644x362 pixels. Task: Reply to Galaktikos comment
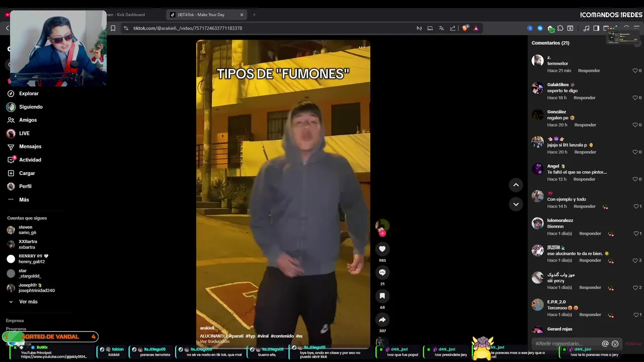(x=585, y=98)
